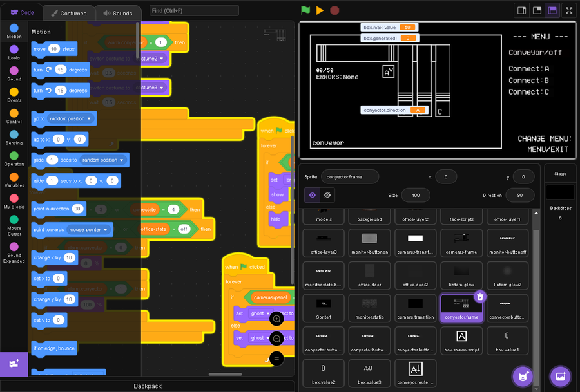Select the Control block category

[14, 116]
